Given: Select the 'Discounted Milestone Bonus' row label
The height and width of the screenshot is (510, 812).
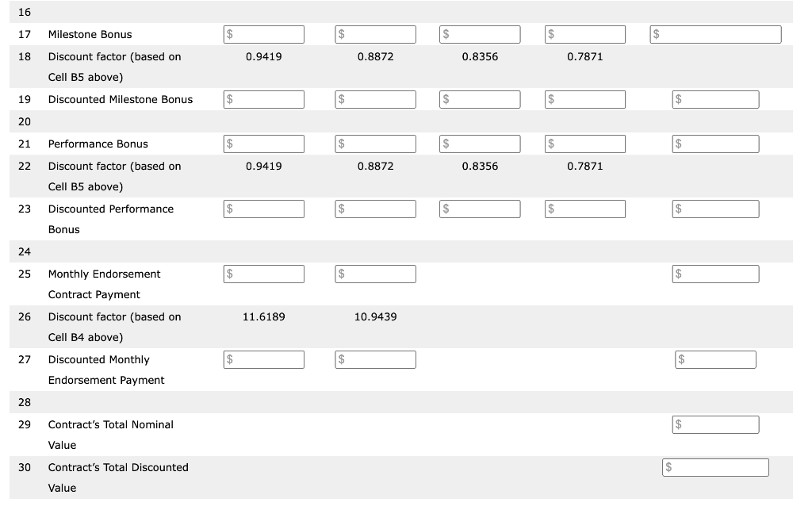Looking at the screenshot, I should 121,99.
